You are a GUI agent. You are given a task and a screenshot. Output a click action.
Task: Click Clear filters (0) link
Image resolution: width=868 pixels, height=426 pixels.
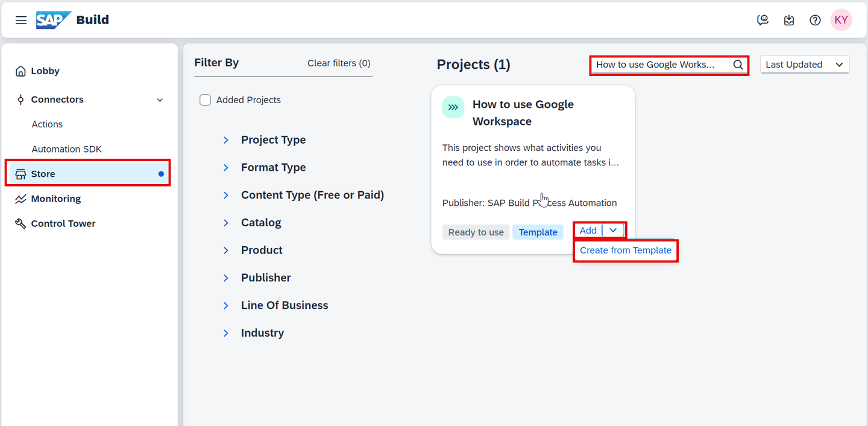[339, 63]
